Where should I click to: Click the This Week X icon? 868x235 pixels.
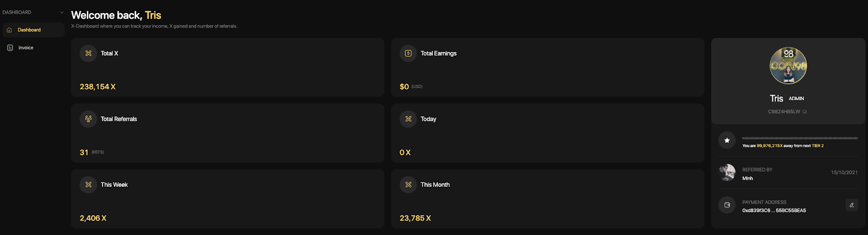88,185
